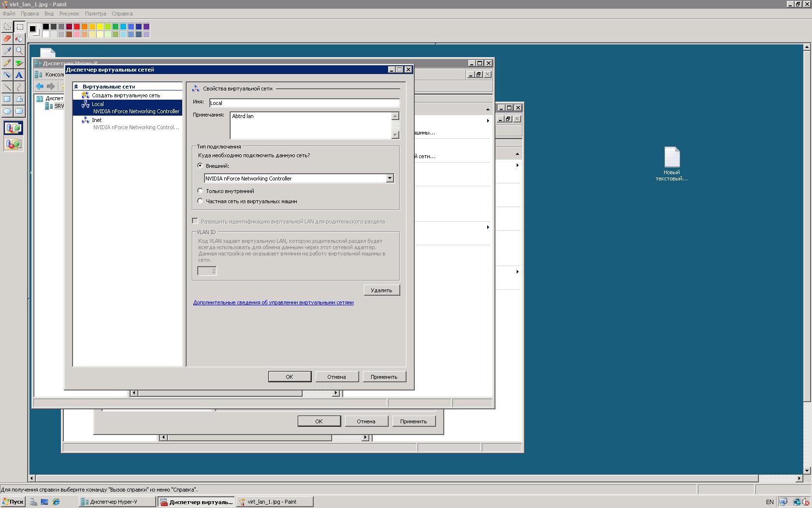Image resolution: width=812 pixels, height=508 pixels.
Task: Click the Удалить button
Action: pos(382,290)
